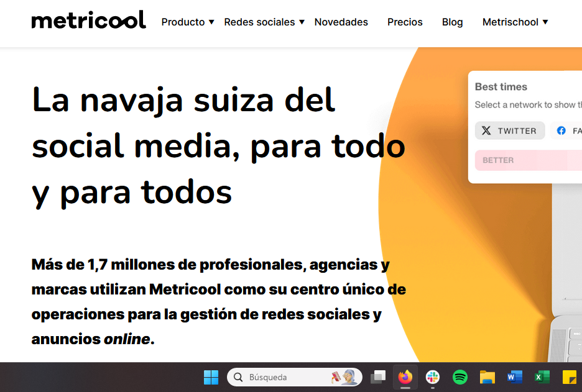582x392 pixels.
Task: Launch Firefox from the taskbar
Action: (405, 376)
